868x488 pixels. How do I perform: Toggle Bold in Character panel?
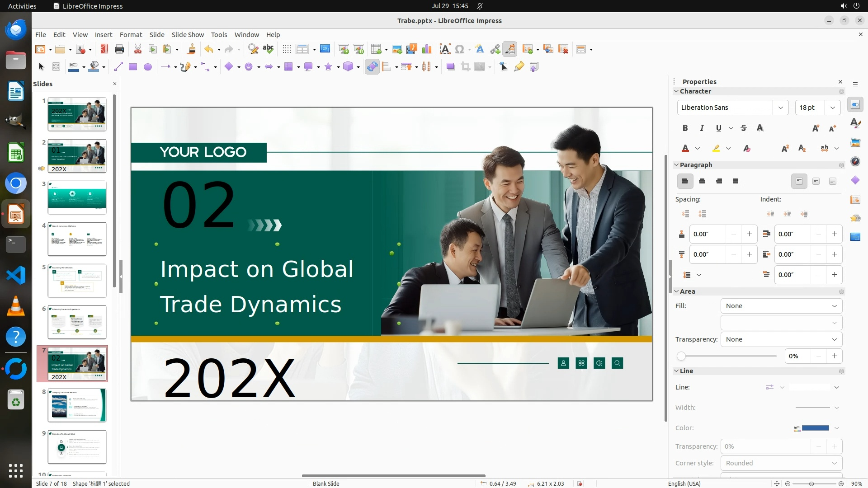tap(685, 128)
